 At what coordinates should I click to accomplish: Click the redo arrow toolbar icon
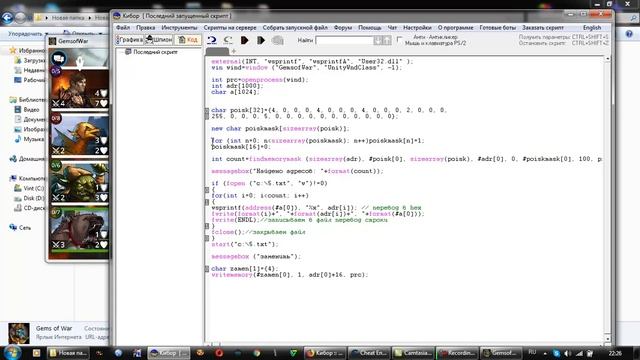coord(228,40)
